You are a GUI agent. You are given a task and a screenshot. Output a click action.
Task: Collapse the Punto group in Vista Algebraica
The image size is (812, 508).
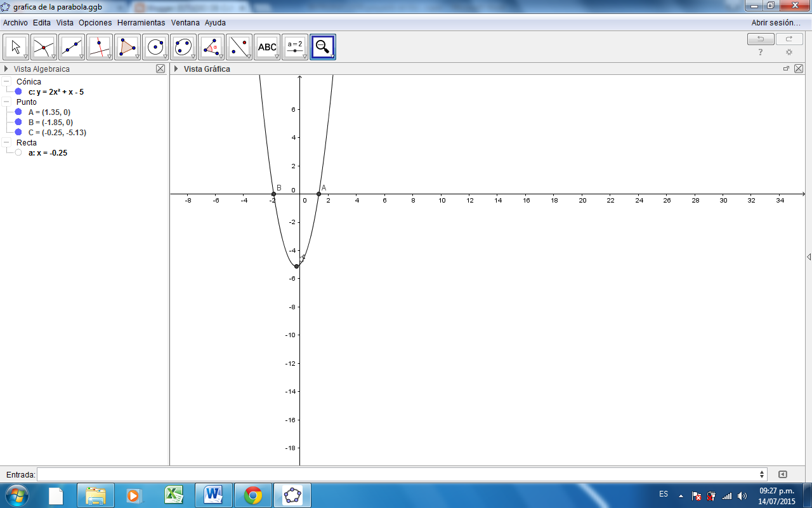pos(6,103)
